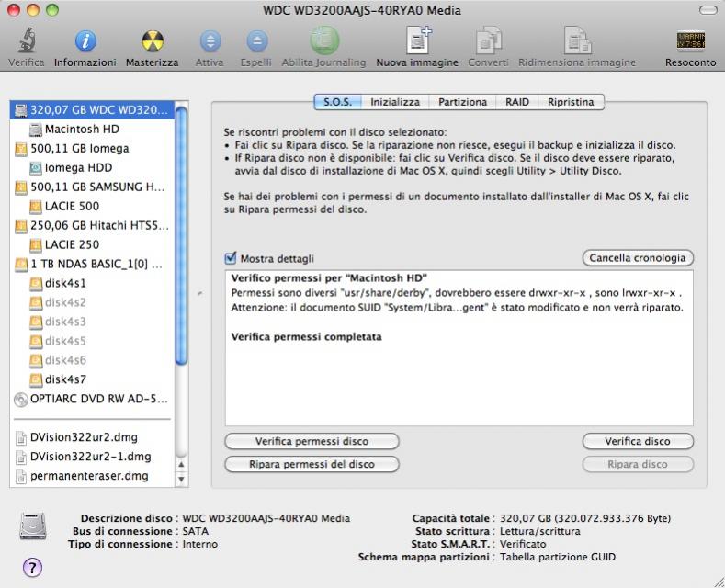Click the disk list scrollbar thumb

coord(182,236)
